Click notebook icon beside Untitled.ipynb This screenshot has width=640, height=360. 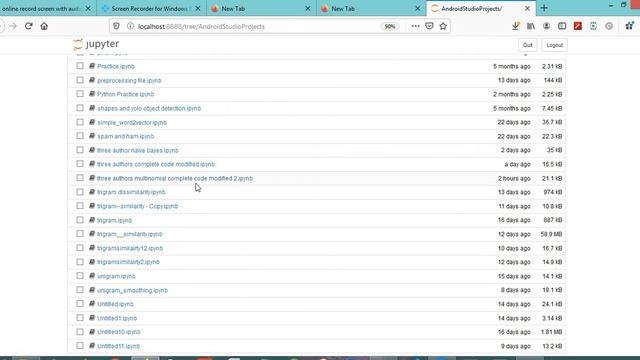click(x=92, y=304)
